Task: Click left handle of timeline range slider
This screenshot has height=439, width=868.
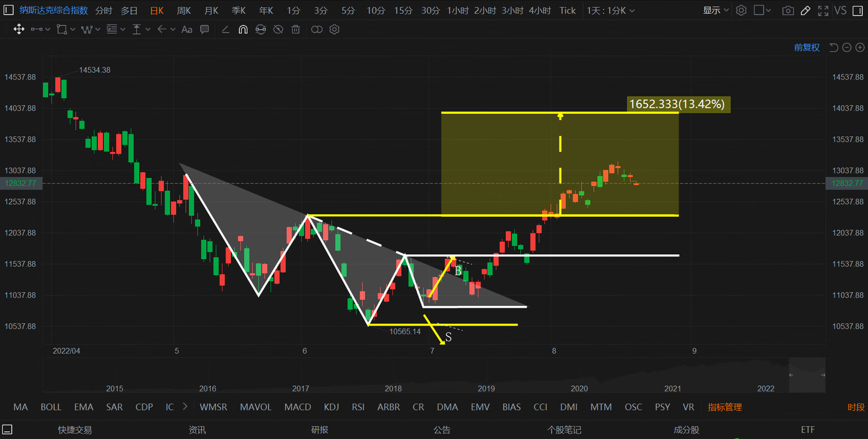Action: point(791,375)
